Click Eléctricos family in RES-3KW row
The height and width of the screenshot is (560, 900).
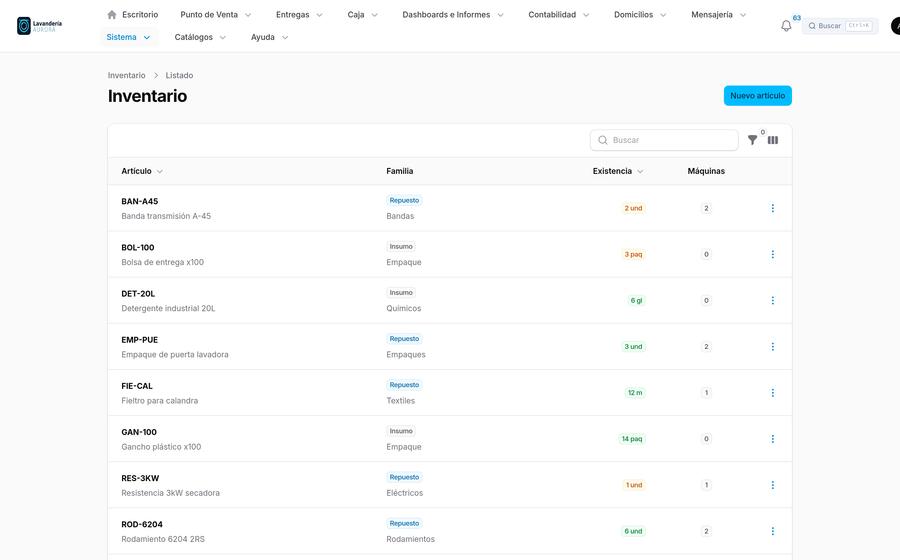pyautogui.click(x=405, y=493)
